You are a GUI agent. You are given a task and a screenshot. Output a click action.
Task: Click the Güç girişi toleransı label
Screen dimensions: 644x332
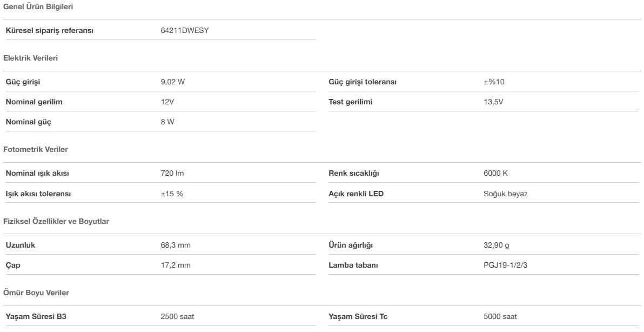click(x=363, y=82)
